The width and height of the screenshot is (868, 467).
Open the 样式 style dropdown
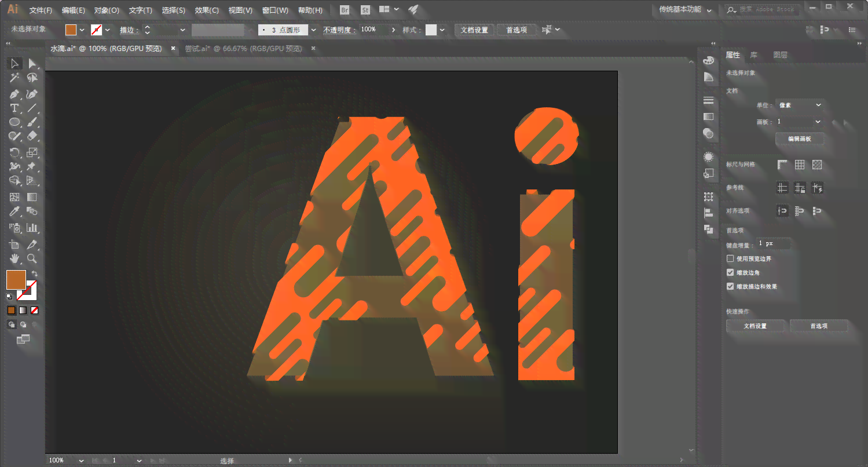pos(442,30)
